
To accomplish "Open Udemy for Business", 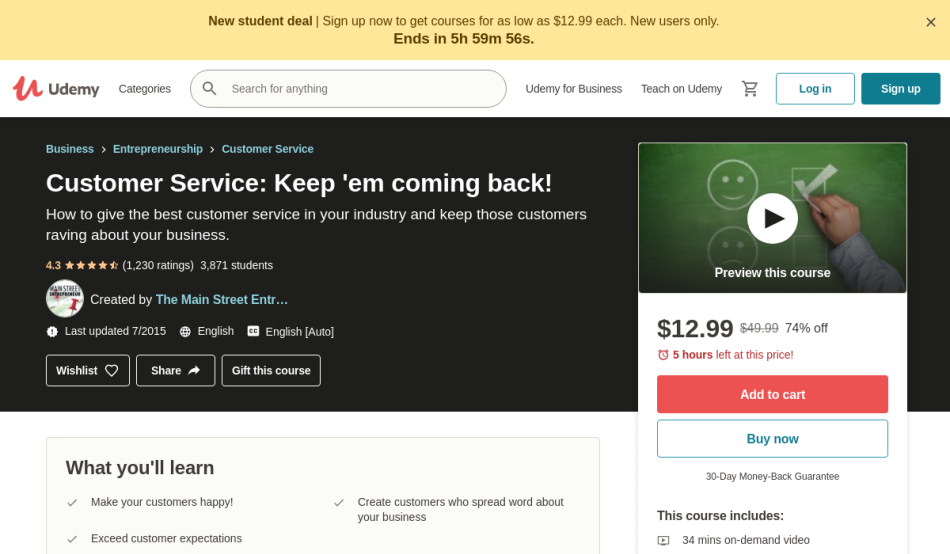I will (574, 88).
